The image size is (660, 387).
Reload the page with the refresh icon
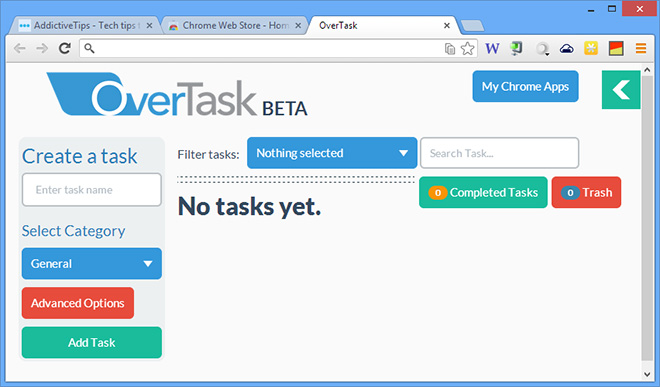click(64, 48)
